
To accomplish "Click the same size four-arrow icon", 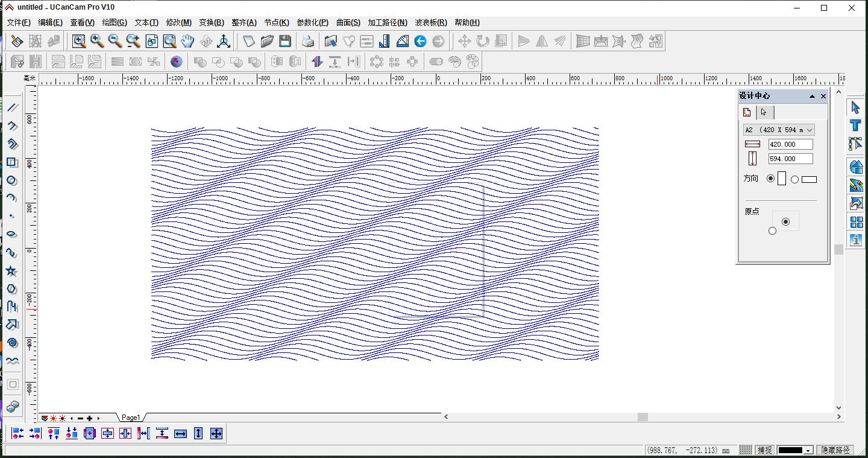I will click(x=216, y=433).
